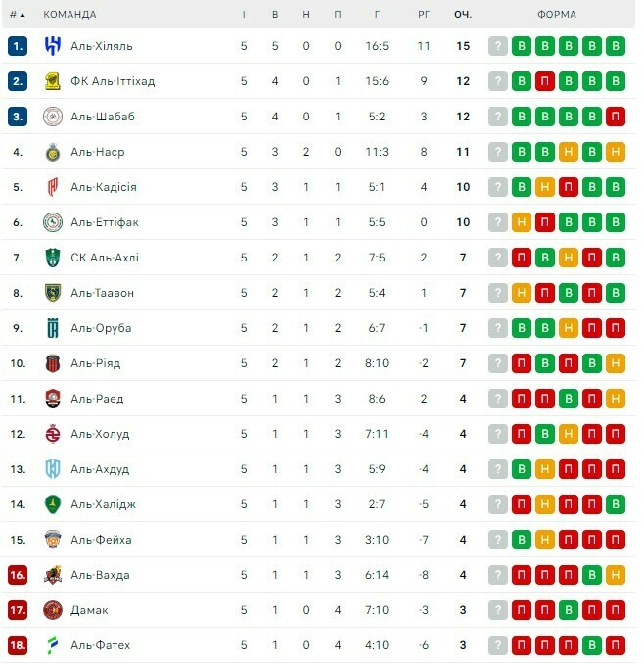
Task: Click the red П form badge for Аль-Шабаб
Action: (616, 117)
